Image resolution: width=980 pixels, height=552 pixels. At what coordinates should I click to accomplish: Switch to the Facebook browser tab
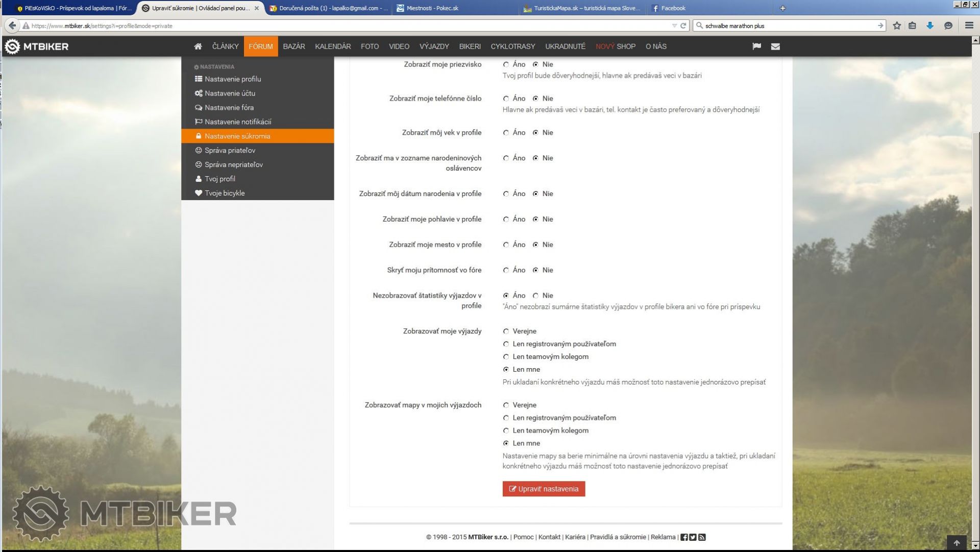pyautogui.click(x=673, y=8)
